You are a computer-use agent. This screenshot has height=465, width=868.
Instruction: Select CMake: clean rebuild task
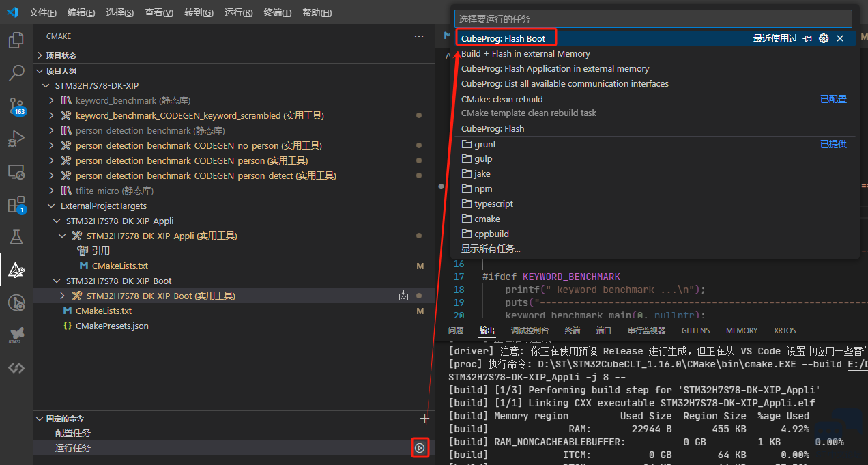point(655,106)
